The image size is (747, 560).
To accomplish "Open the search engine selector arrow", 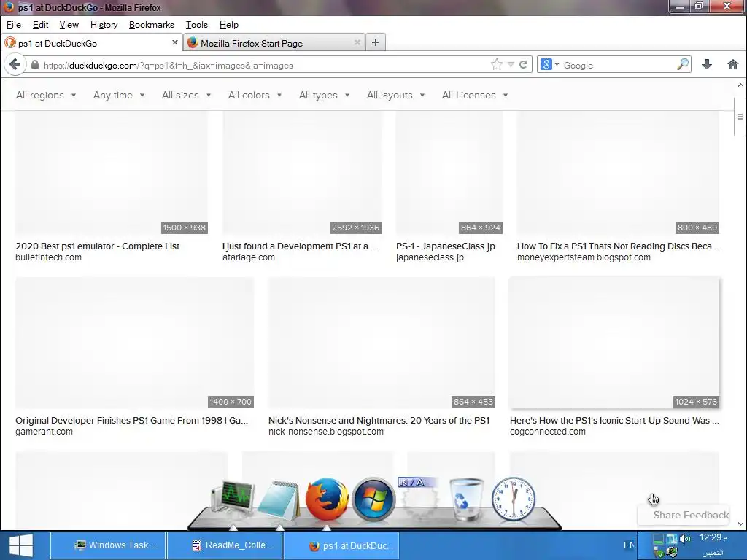I will [x=557, y=65].
